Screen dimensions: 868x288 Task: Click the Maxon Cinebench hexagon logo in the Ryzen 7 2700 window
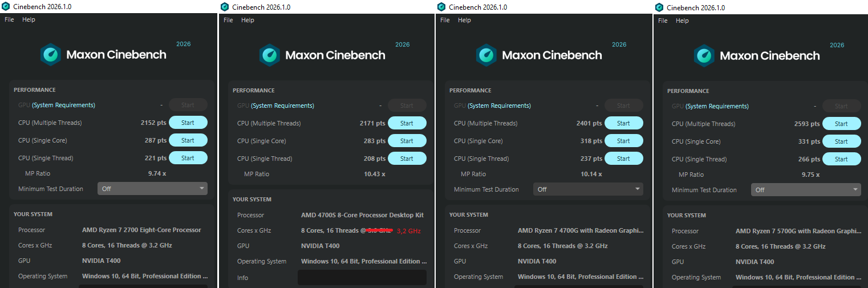coord(51,55)
